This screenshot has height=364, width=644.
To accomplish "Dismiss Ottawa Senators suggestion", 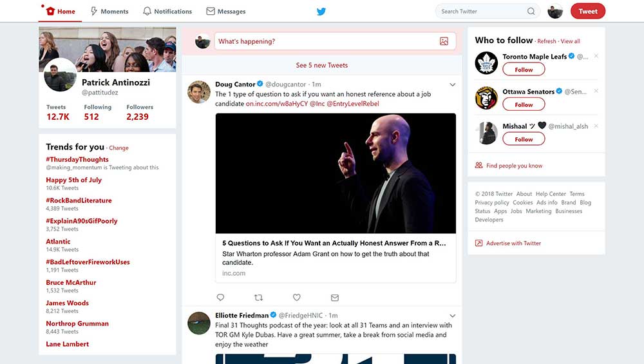I will click(596, 91).
